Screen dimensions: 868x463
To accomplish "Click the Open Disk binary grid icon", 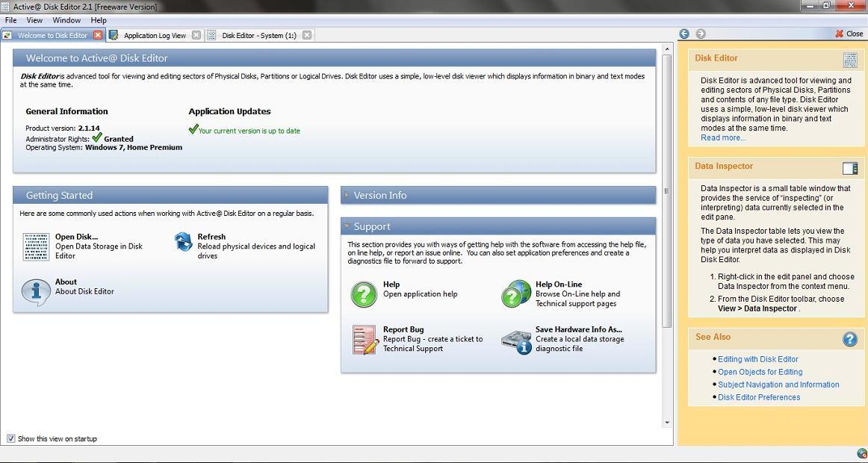I will click(x=36, y=246).
